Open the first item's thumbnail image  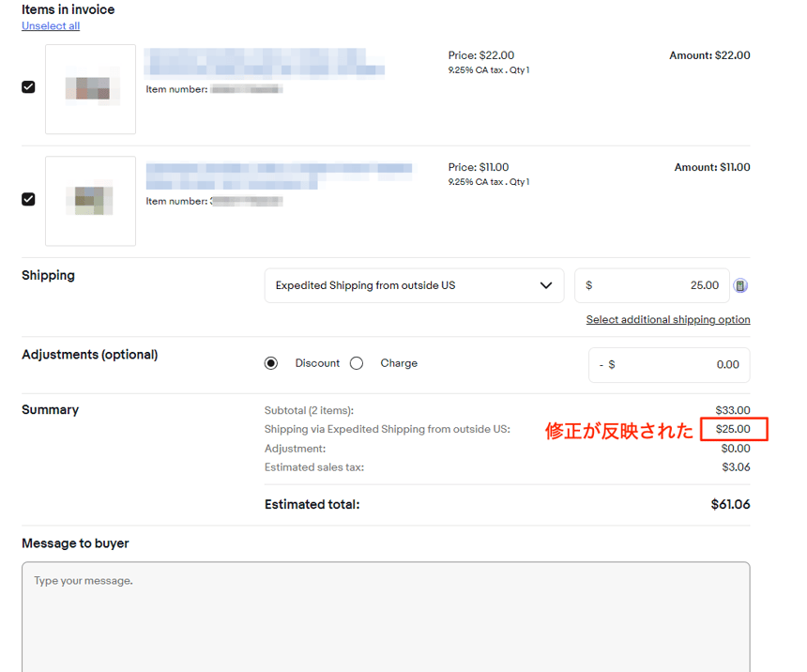click(x=90, y=89)
